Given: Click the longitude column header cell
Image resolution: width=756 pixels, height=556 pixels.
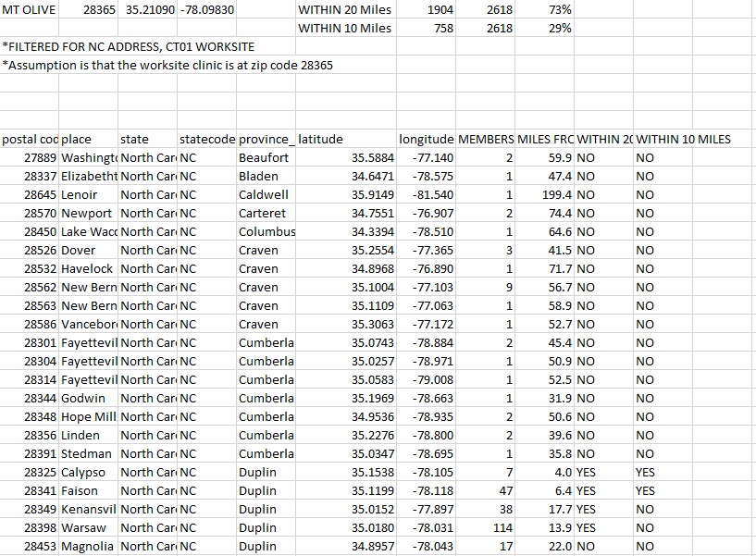Looking at the screenshot, I should 428,139.
